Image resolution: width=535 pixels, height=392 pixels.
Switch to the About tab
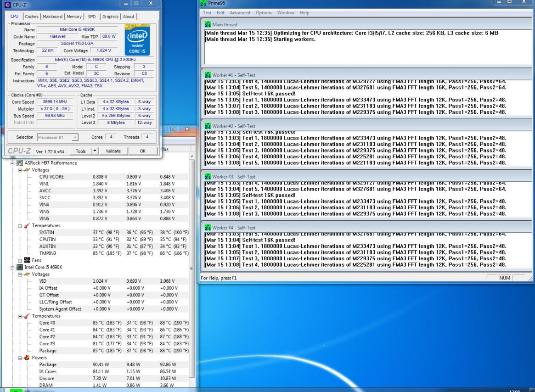coord(129,17)
